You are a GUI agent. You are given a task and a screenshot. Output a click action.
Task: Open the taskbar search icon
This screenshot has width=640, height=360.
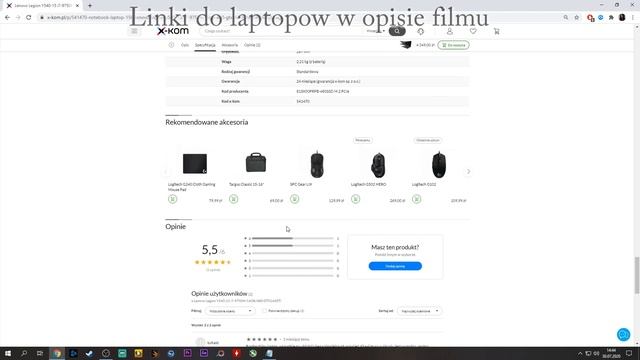24,353
